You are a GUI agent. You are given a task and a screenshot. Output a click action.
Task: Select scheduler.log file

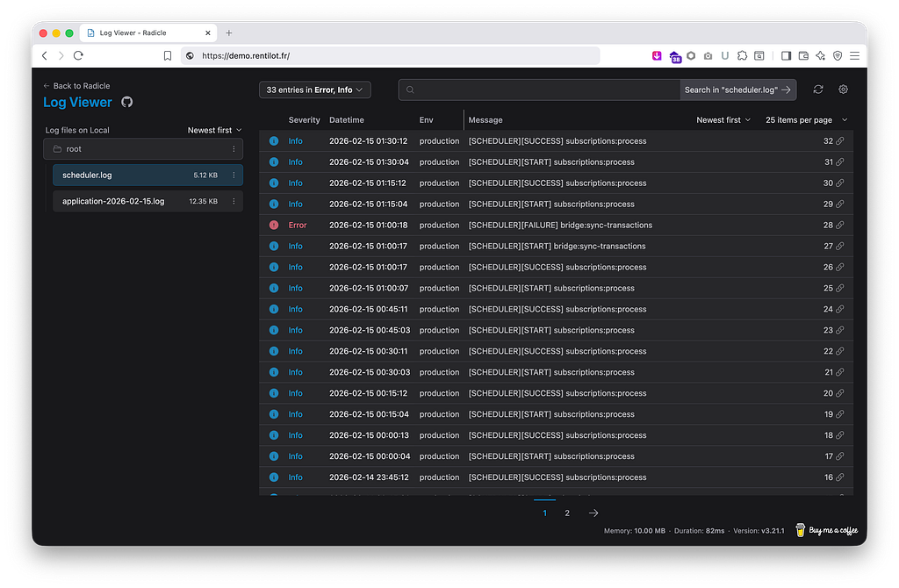coord(147,176)
